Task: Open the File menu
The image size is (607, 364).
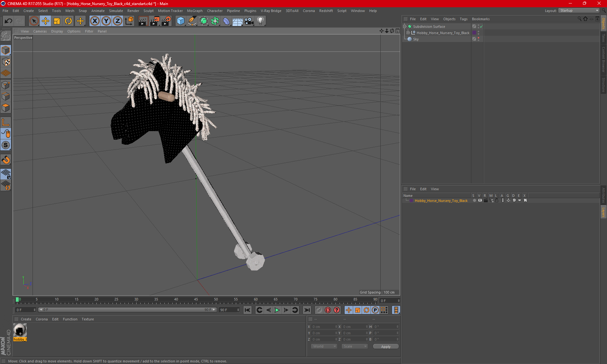Action: (5, 11)
